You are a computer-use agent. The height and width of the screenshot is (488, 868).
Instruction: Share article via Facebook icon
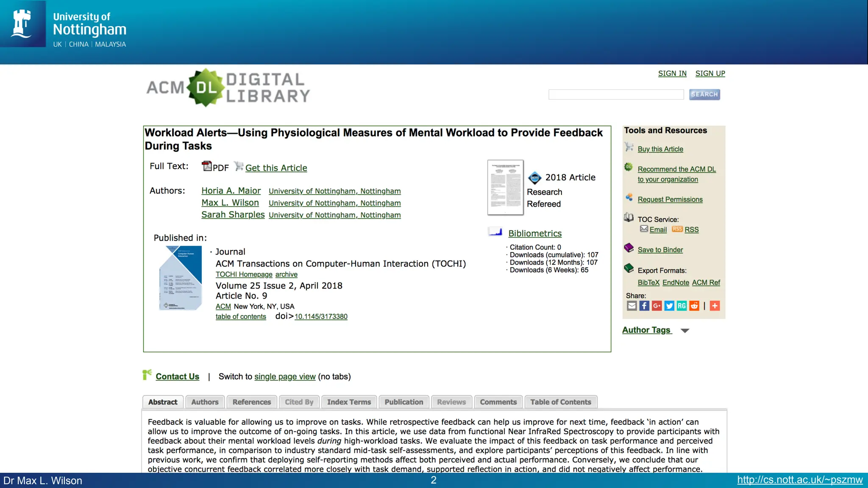pyautogui.click(x=644, y=306)
